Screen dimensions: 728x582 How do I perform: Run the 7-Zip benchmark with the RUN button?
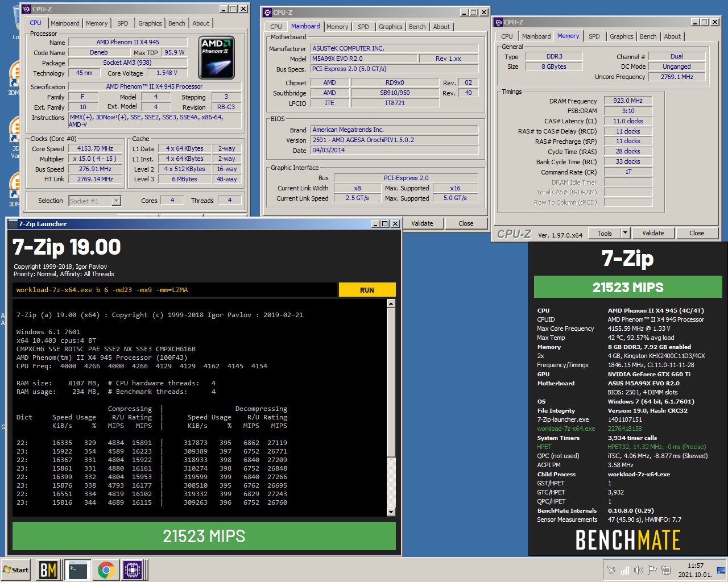click(367, 290)
